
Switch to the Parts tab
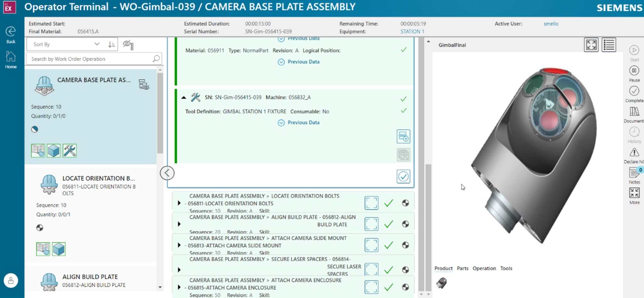[x=462, y=268]
